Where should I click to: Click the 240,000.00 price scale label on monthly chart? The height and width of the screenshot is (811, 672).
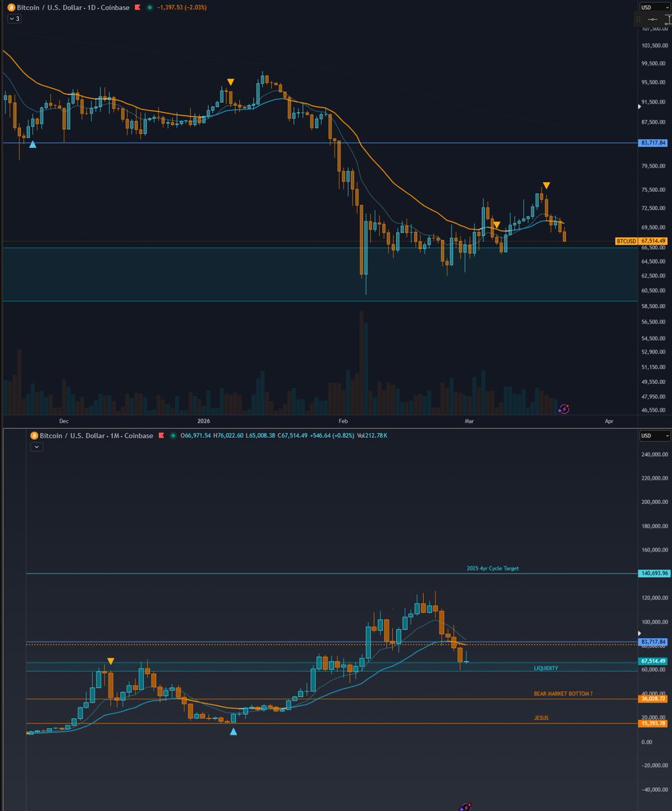[654, 454]
